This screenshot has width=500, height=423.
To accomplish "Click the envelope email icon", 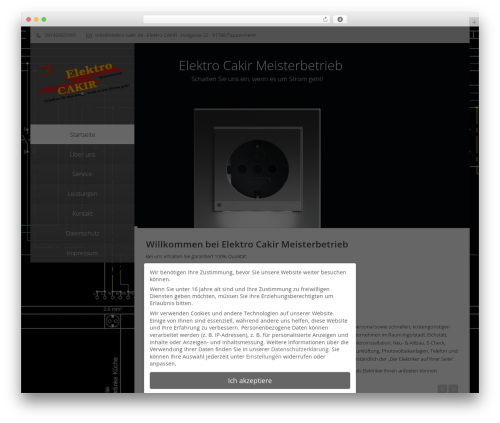I will point(89,35).
